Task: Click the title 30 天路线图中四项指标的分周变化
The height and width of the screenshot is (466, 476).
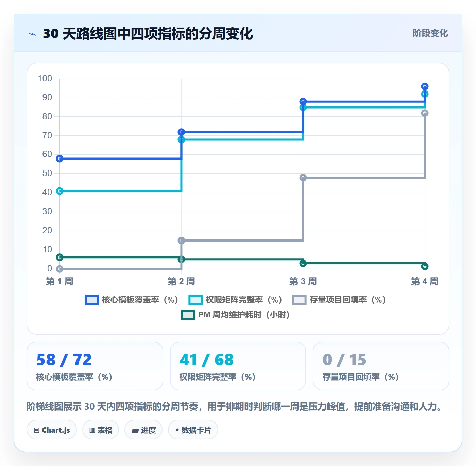Action: pos(148,34)
